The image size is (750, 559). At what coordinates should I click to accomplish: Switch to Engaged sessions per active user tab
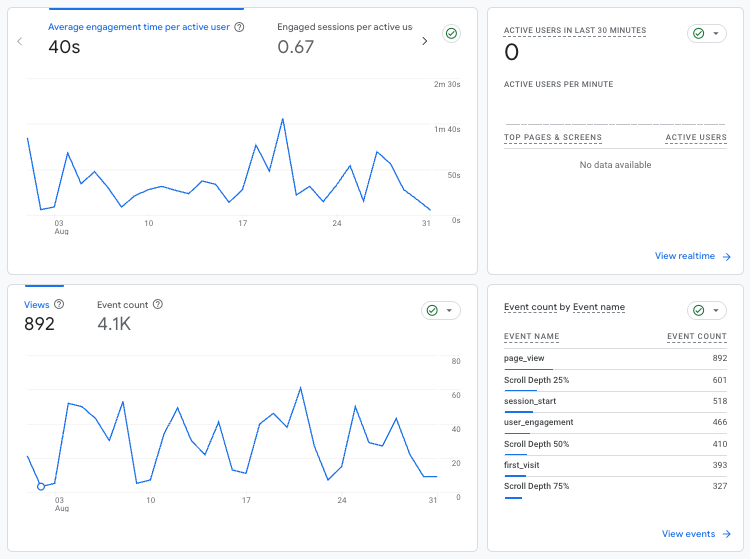pos(344,27)
